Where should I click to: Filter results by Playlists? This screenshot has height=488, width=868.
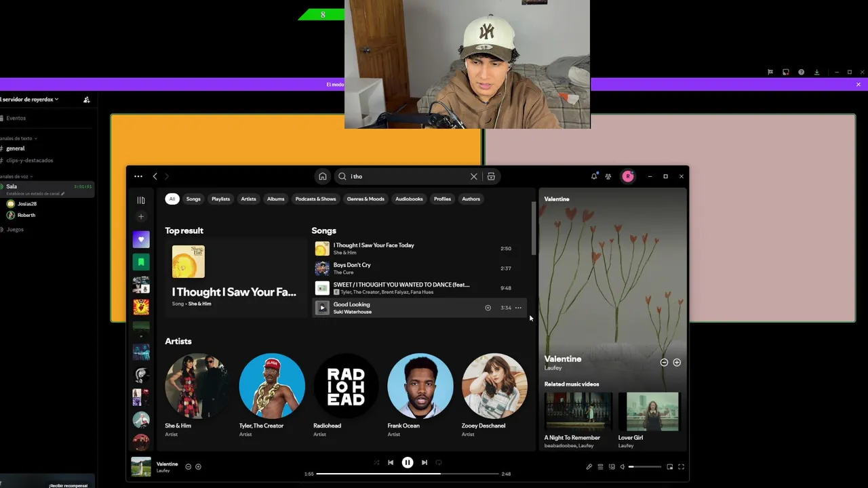click(x=220, y=199)
